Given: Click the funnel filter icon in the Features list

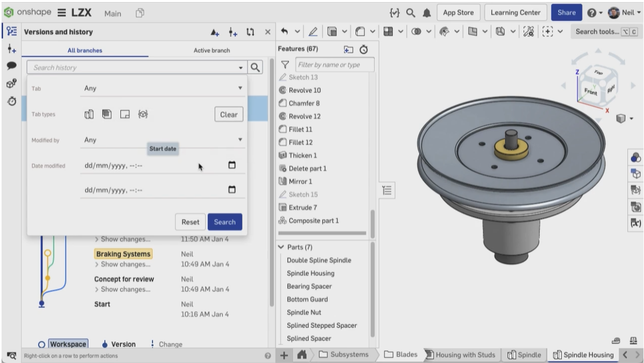Looking at the screenshot, I should [284, 65].
